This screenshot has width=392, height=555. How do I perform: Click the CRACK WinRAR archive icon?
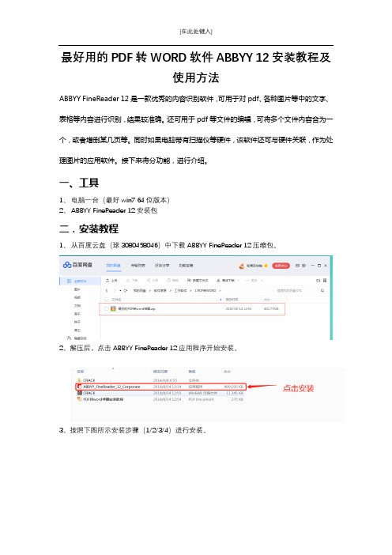click(x=80, y=393)
